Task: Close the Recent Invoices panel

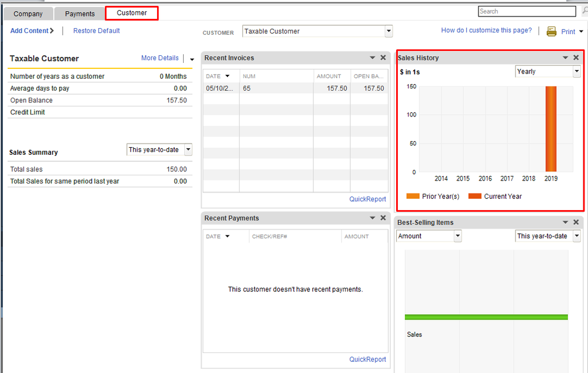Action: pyautogui.click(x=383, y=58)
